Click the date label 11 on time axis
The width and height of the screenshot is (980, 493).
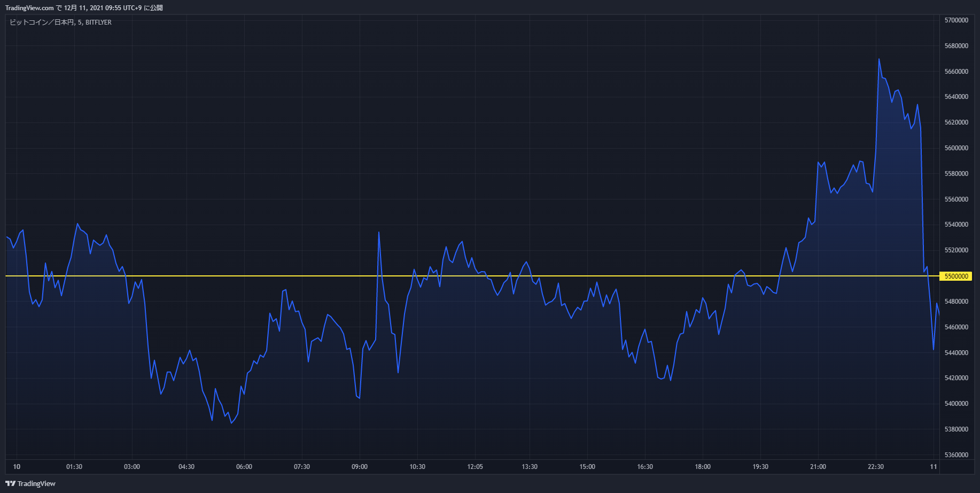point(934,467)
